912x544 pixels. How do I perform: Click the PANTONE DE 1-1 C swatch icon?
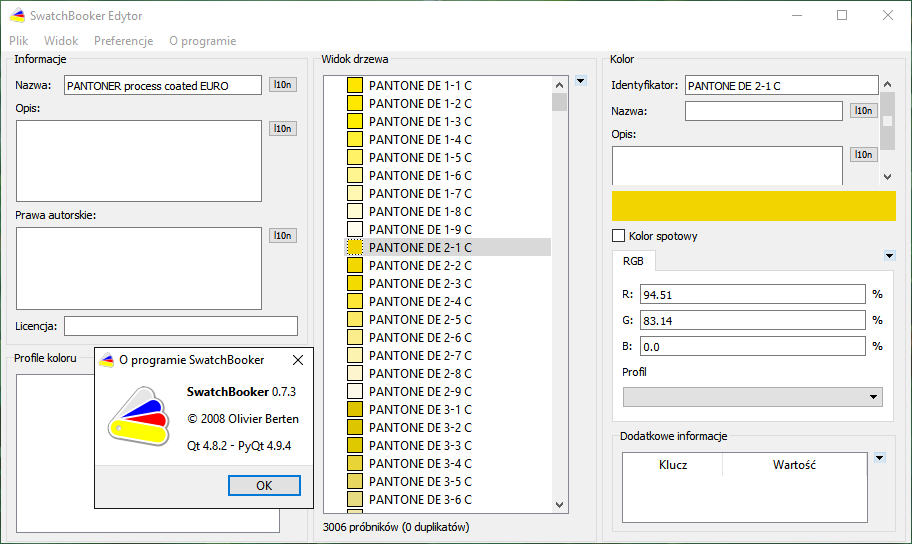click(x=355, y=86)
